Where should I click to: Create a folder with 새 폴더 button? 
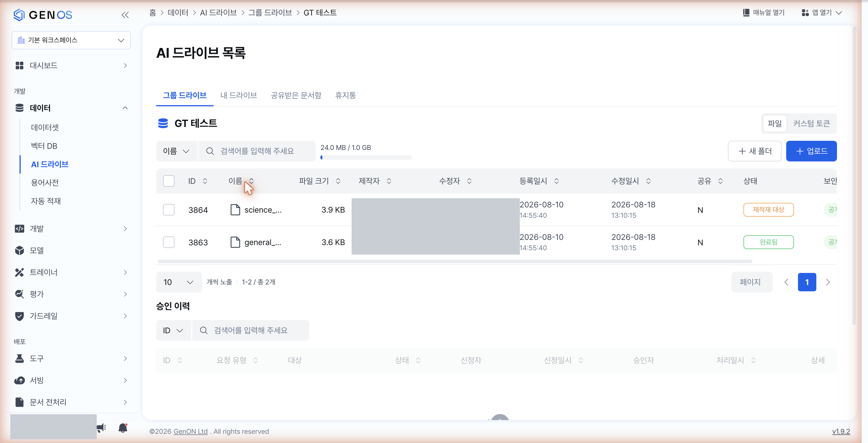(x=755, y=151)
